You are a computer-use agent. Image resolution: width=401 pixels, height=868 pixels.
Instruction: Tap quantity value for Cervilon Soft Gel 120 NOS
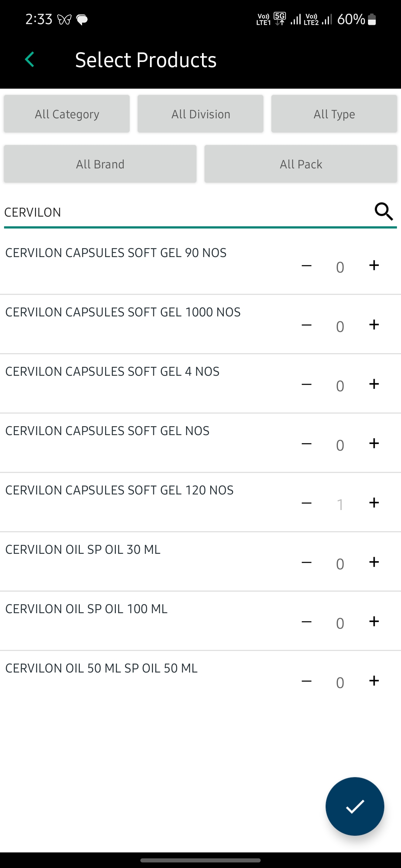click(x=340, y=504)
